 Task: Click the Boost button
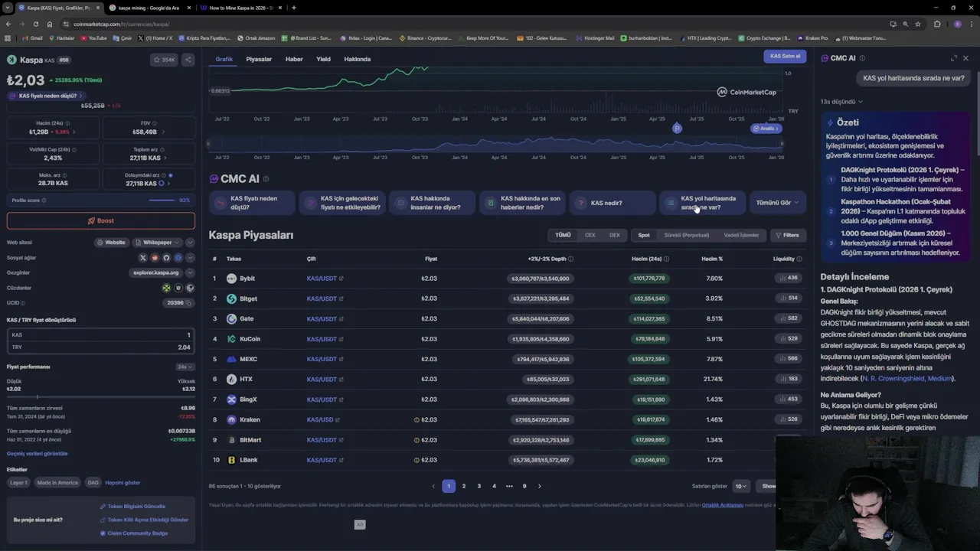point(101,220)
